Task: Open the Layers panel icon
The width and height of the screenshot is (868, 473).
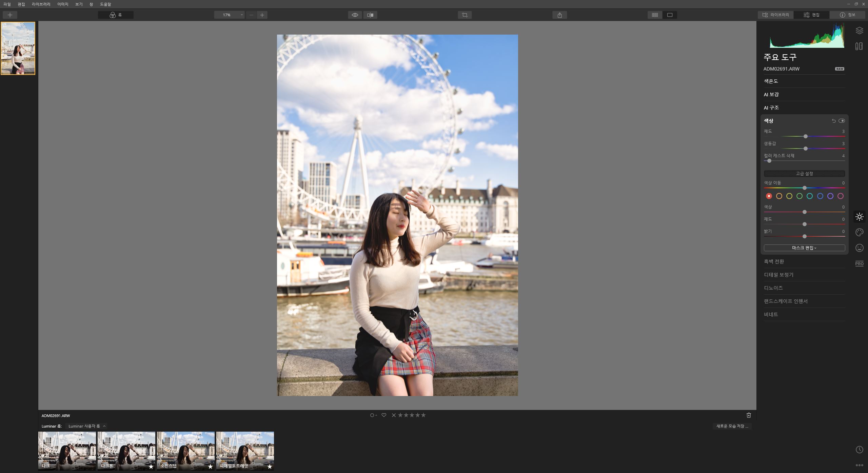Action: [859, 31]
